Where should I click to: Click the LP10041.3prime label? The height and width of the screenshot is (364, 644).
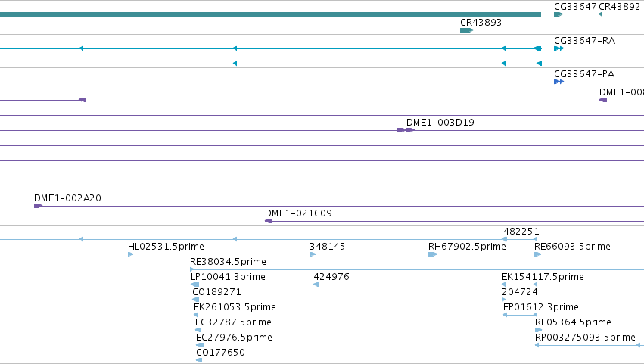tap(228, 277)
